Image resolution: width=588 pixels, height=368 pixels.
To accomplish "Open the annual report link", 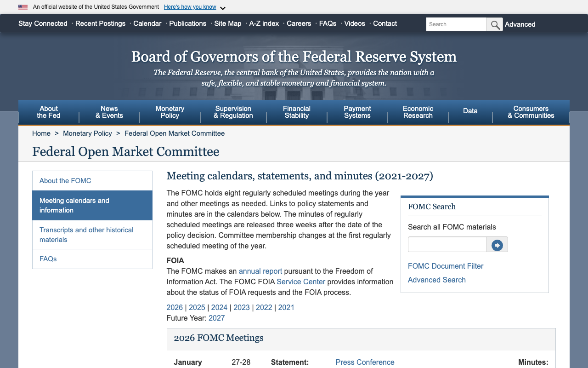I will pyautogui.click(x=260, y=271).
